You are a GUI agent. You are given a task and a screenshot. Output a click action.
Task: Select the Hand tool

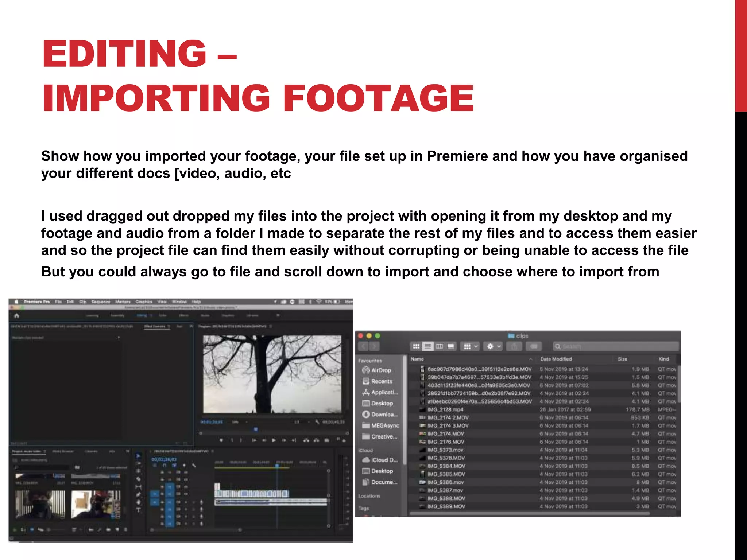pyautogui.click(x=138, y=502)
